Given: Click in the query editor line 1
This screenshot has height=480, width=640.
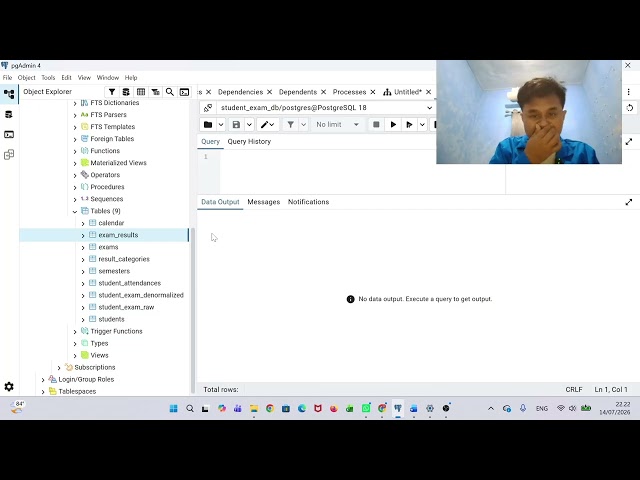Looking at the screenshot, I should 362,157.
